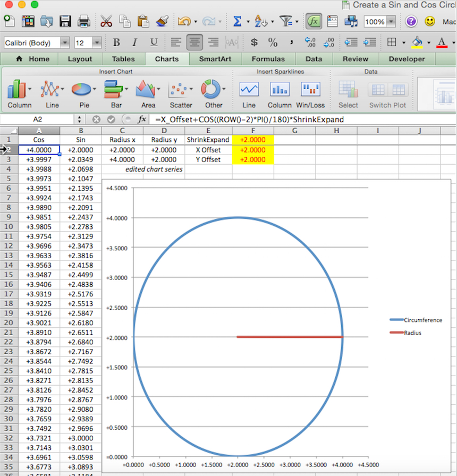Insert a Win/Loss sparkline
This screenshot has height=476, width=457.
[310, 95]
